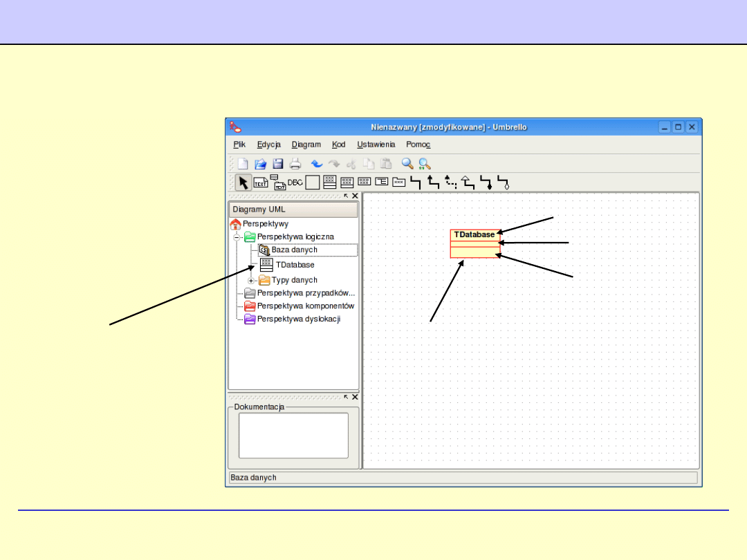Click the TDatabase class box on canvas

click(474, 235)
